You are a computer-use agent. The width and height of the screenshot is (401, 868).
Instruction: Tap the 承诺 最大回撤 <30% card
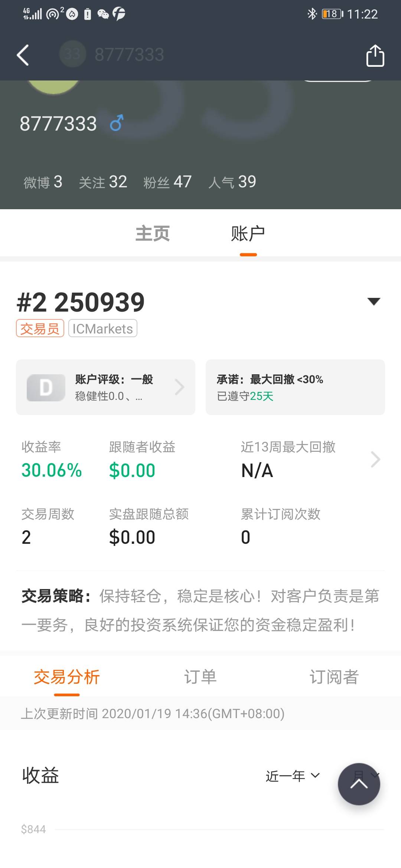[295, 387]
